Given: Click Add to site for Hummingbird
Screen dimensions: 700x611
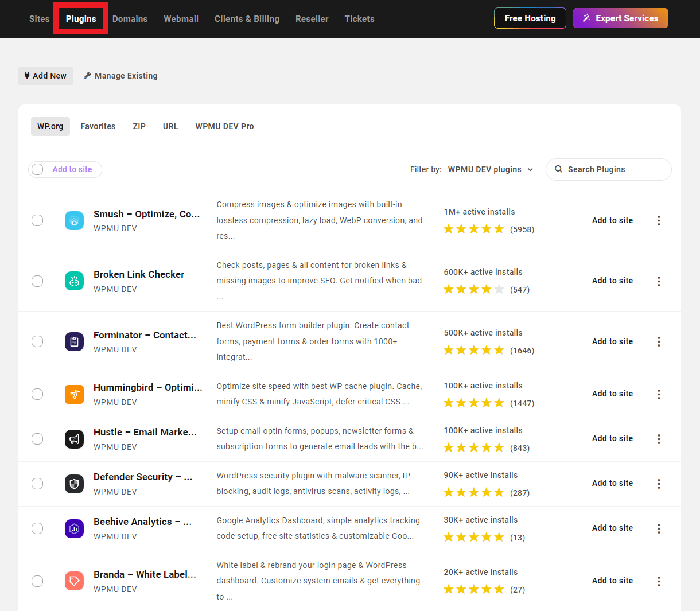Looking at the screenshot, I should click(612, 394).
